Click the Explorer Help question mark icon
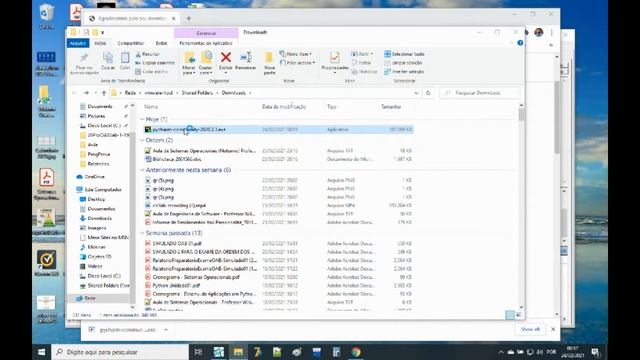Image resolution: width=640 pixels, height=360 pixels. point(520,43)
